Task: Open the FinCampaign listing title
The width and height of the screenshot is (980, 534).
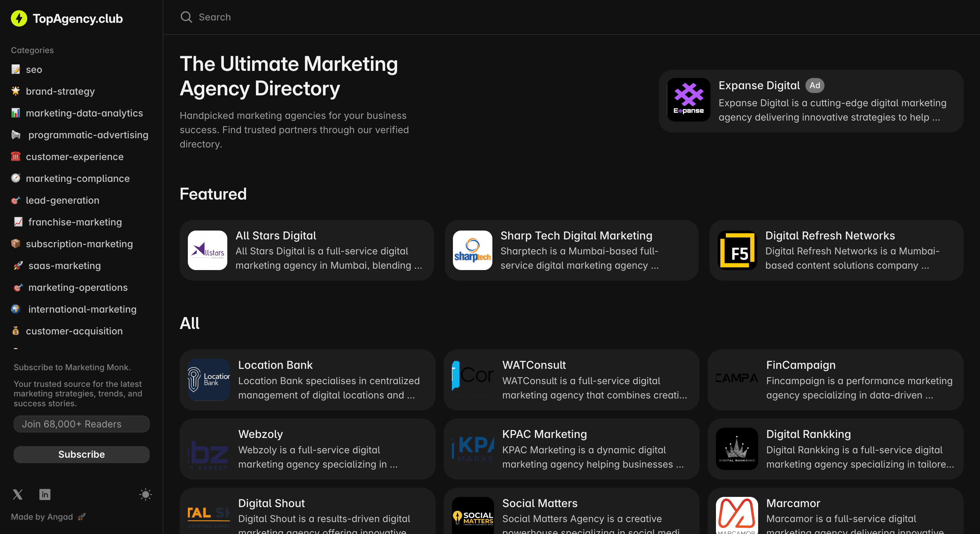Action: coord(801,365)
